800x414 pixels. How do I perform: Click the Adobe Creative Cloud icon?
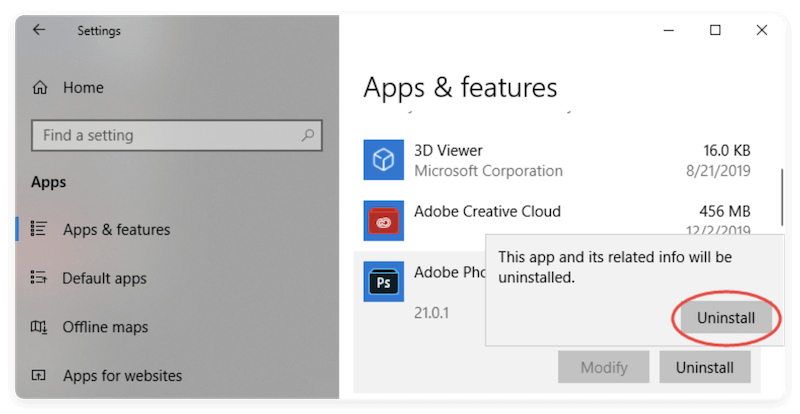click(x=384, y=221)
